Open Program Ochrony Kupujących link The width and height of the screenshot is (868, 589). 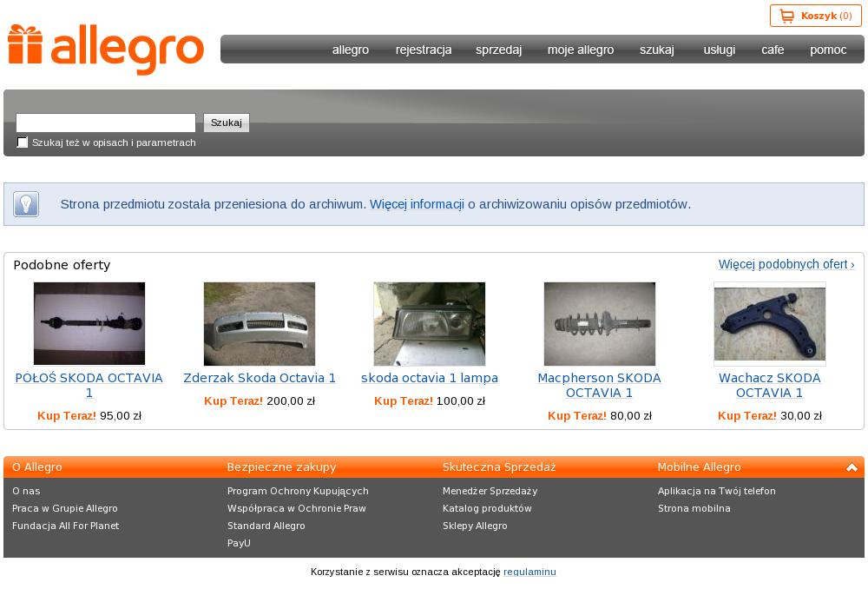[x=298, y=491]
